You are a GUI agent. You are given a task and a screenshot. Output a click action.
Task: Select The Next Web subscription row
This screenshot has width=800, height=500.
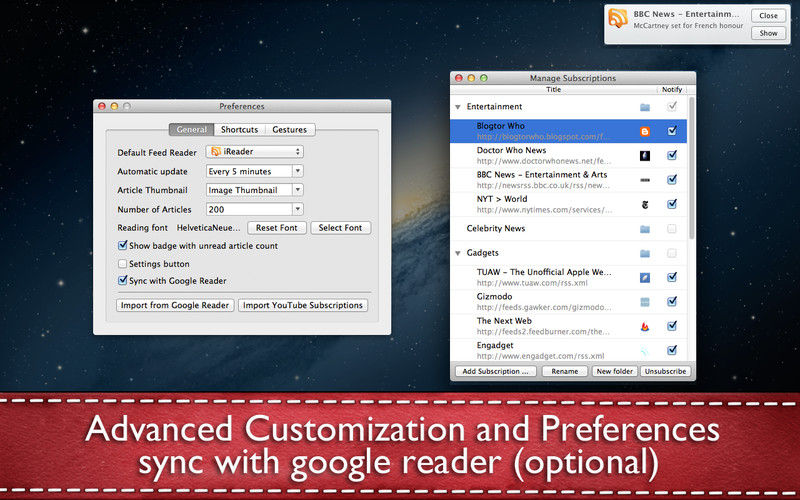click(x=568, y=326)
